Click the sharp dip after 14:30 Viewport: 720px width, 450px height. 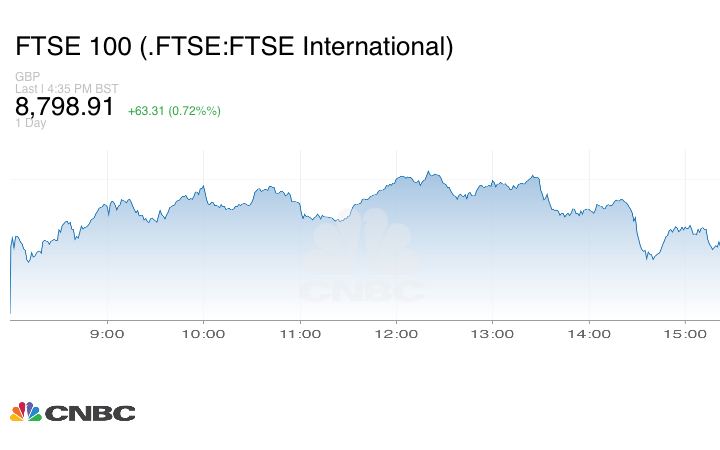(650, 259)
